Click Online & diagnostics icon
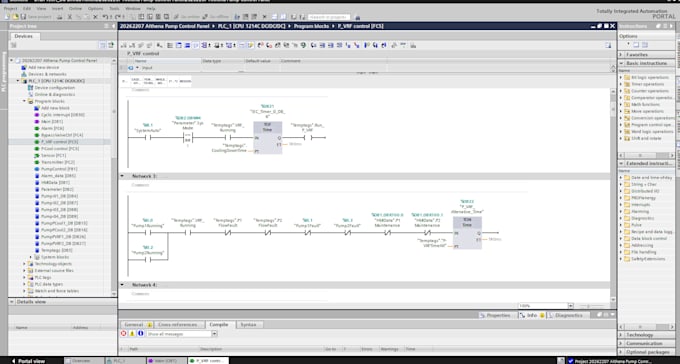The width and height of the screenshot is (680, 364). (x=31, y=94)
